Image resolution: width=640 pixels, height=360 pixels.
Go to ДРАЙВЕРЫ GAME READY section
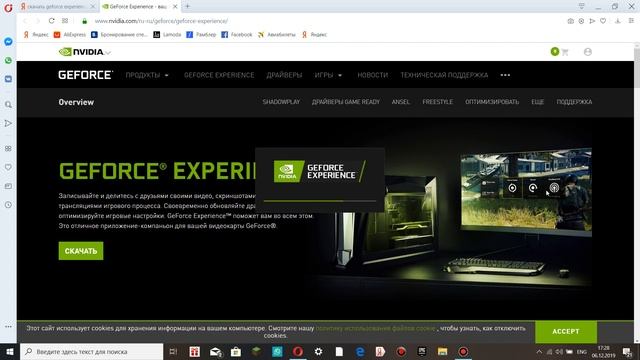pyautogui.click(x=346, y=102)
